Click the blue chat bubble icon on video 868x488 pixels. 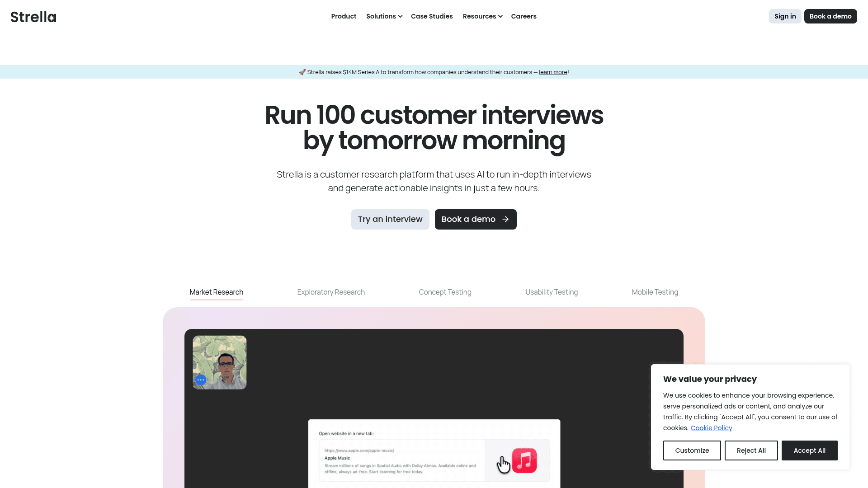(201, 380)
